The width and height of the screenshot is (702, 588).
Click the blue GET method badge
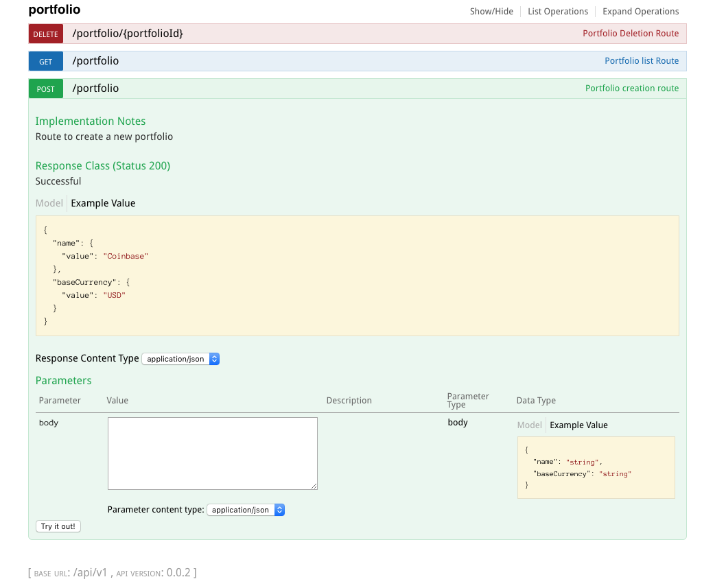tap(46, 61)
